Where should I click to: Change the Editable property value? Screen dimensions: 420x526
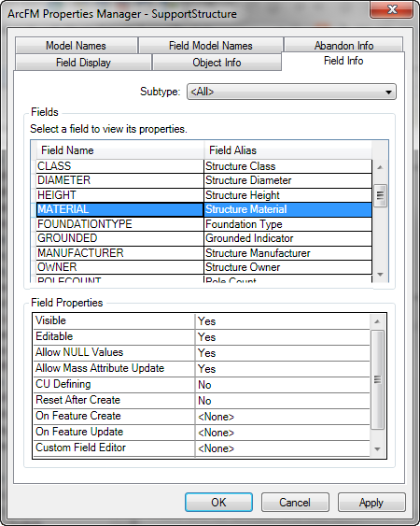tap(282, 336)
